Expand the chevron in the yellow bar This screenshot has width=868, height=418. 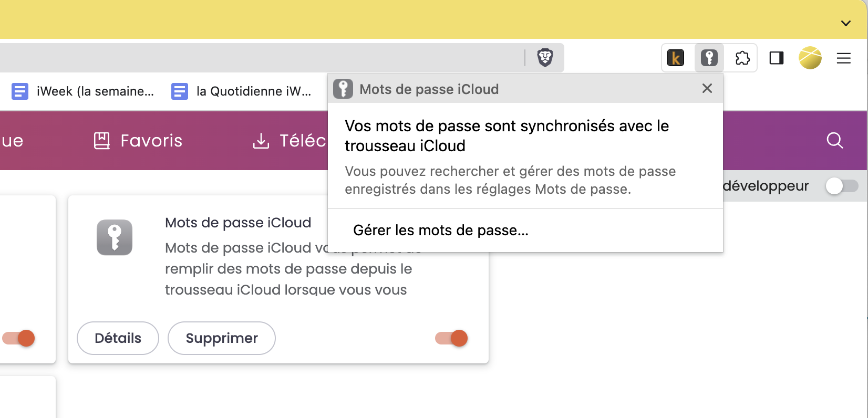(x=846, y=23)
